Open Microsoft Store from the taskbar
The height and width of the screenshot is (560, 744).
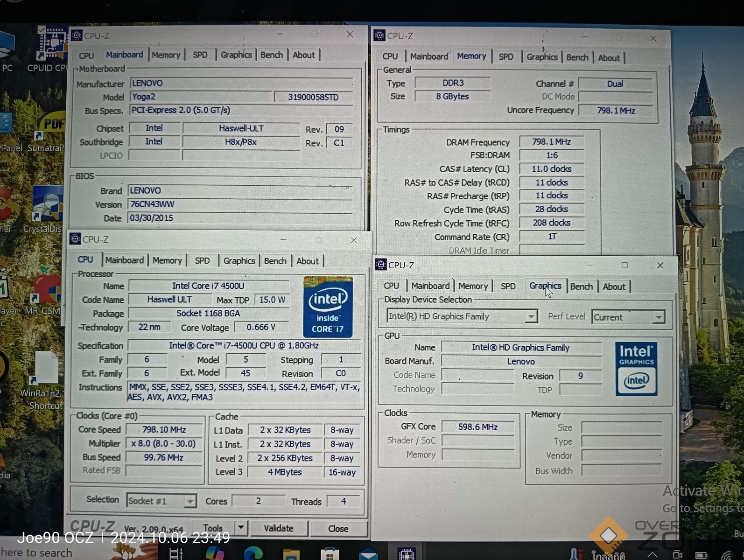330,554
